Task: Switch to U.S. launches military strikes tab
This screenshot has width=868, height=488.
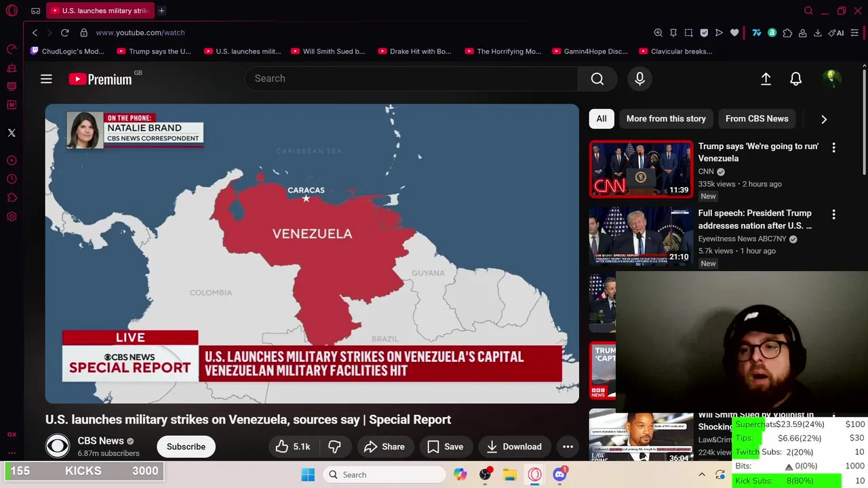Action: (x=100, y=11)
